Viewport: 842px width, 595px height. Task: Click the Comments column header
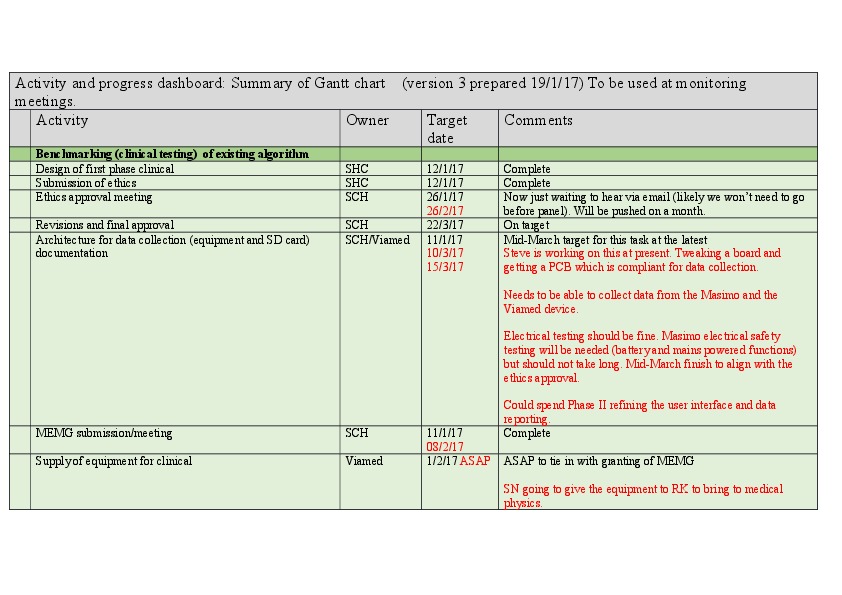538,121
